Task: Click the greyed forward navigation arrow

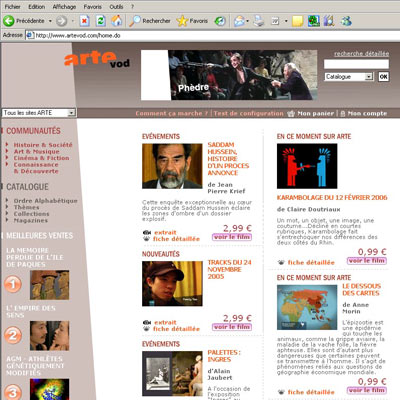Action: click(x=61, y=21)
